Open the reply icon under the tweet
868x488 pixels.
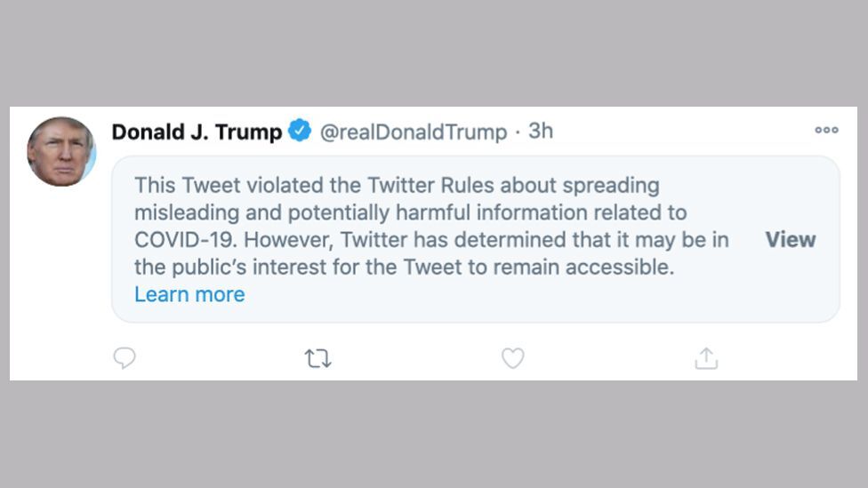pyautogui.click(x=125, y=358)
